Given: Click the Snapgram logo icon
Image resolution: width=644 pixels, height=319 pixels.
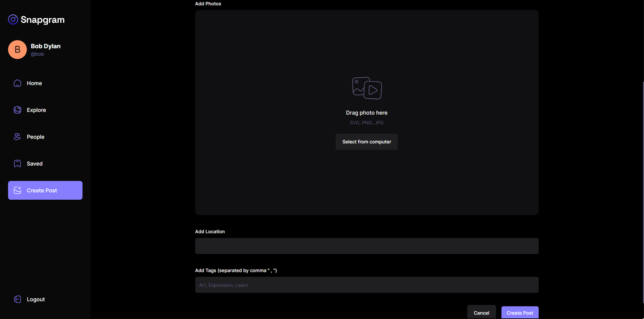Looking at the screenshot, I should pos(13,19).
